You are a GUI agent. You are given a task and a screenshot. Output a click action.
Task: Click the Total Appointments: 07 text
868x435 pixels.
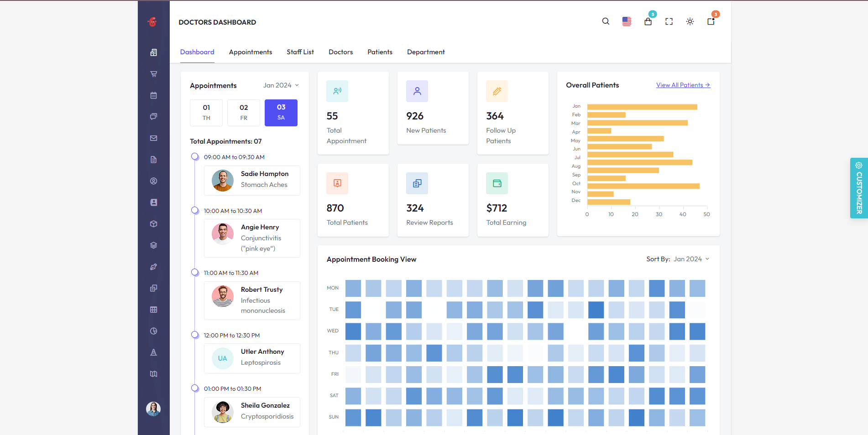click(x=226, y=141)
